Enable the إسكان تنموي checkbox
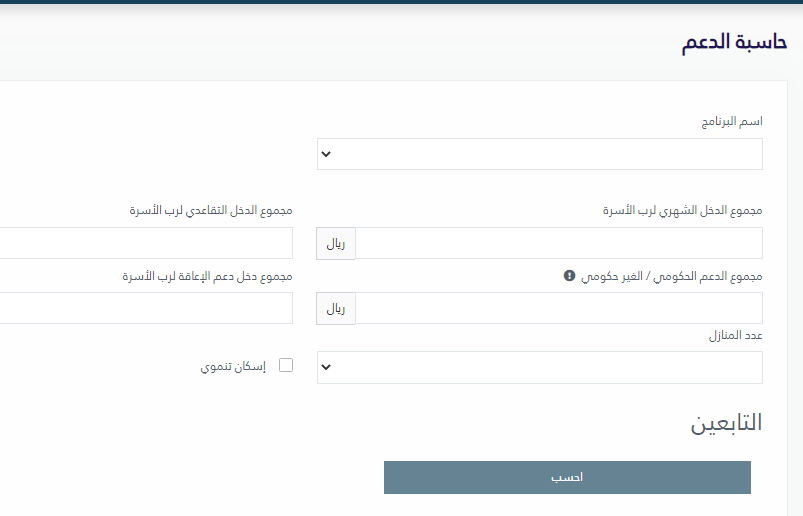This screenshot has height=516, width=803. coord(286,365)
